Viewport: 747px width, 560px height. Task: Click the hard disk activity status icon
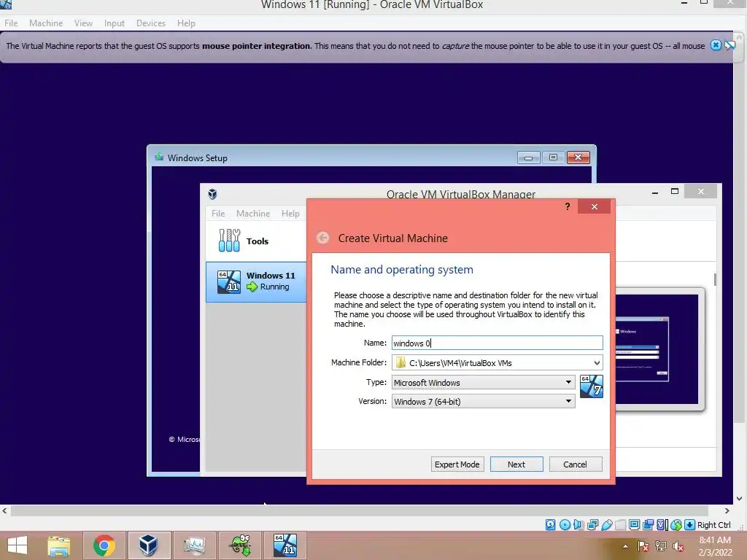(550, 525)
